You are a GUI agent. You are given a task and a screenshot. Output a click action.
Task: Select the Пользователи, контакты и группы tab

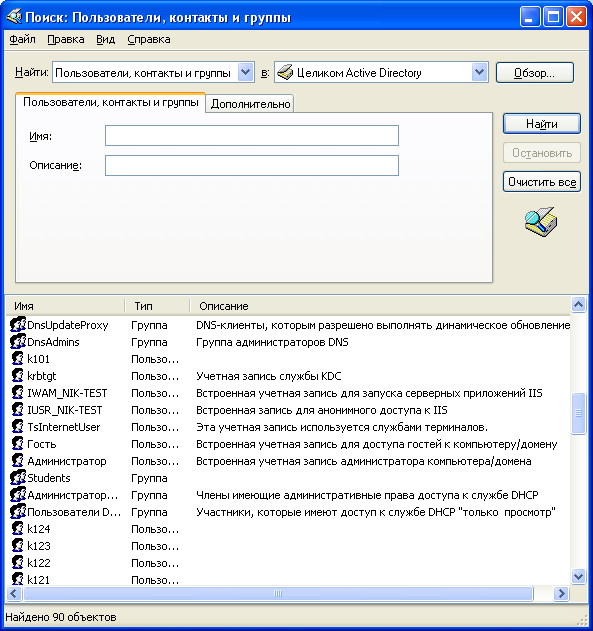tap(111, 102)
